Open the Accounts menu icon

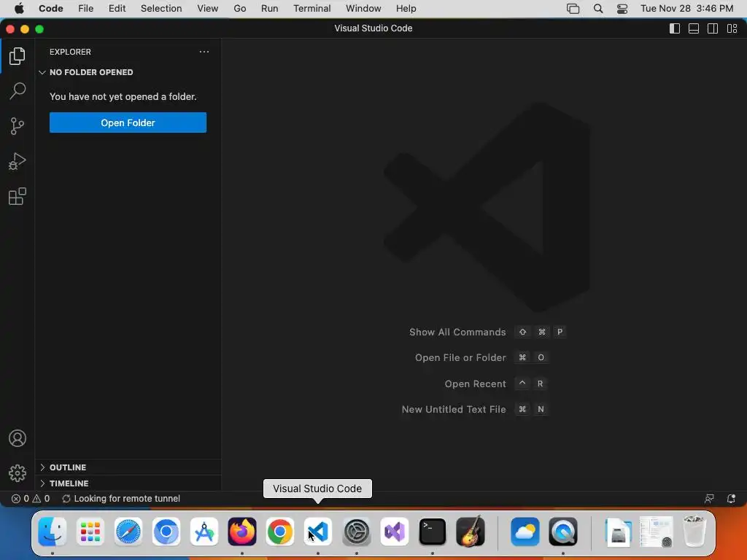pyautogui.click(x=18, y=438)
